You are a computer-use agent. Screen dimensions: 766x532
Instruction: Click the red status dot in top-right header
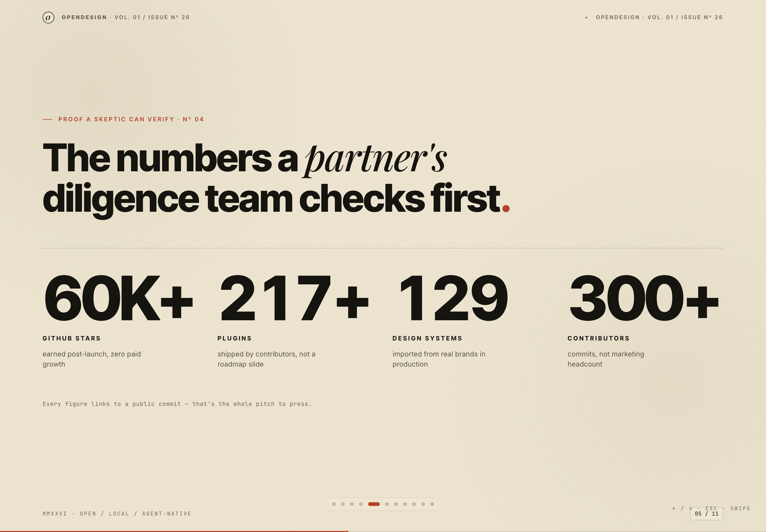coord(586,17)
